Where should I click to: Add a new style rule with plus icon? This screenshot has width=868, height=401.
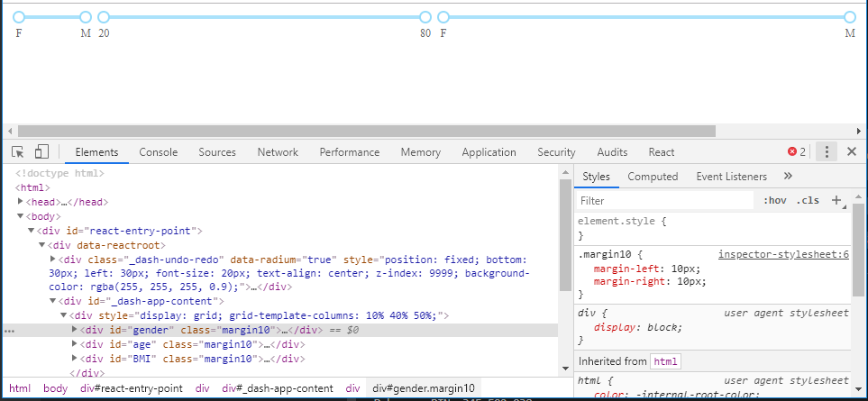[837, 200]
